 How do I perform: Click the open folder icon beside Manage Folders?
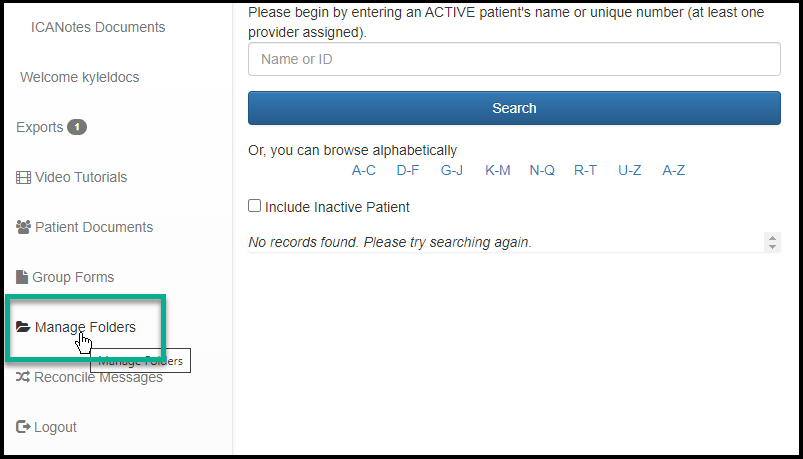pyautogui.click(x=23, y=328)
